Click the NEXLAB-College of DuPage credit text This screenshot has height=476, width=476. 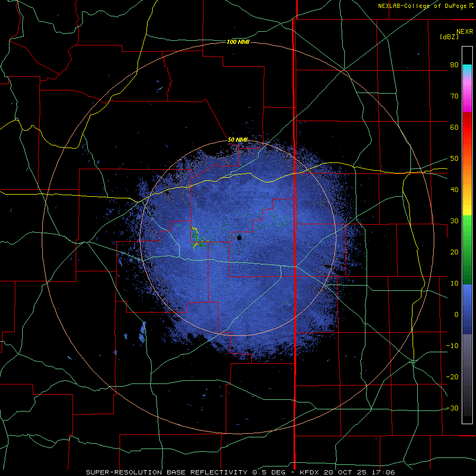click(x=425, y=6)
